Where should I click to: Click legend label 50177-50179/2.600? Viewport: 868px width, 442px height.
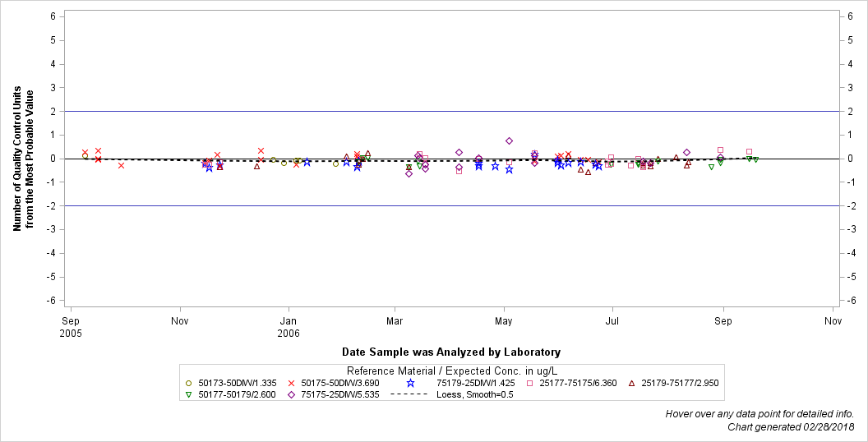237,395
